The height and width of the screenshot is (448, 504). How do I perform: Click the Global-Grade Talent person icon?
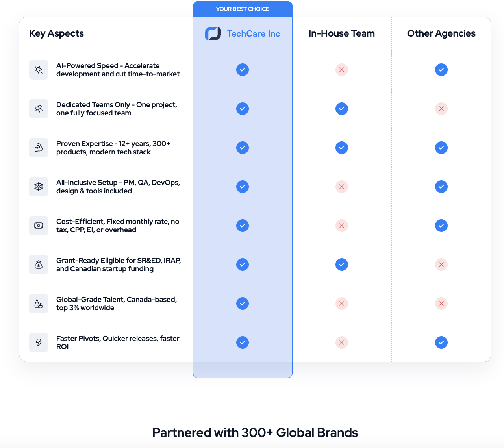pos(39,304)
